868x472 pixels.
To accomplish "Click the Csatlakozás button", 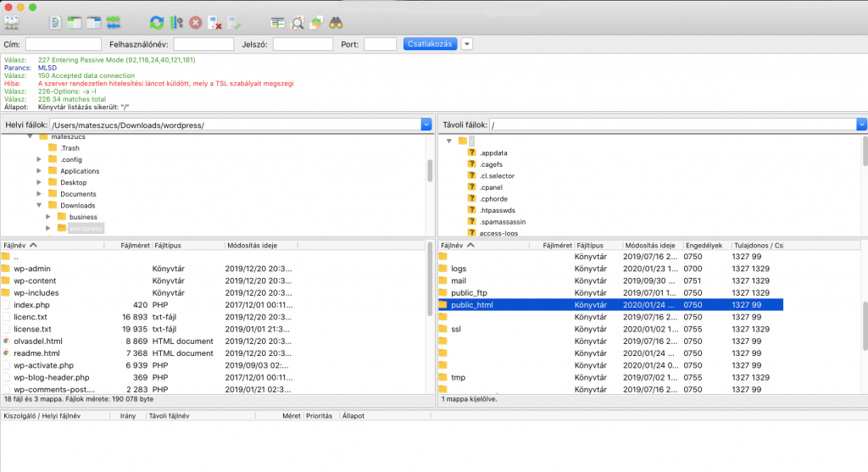I will click(430, 44).
